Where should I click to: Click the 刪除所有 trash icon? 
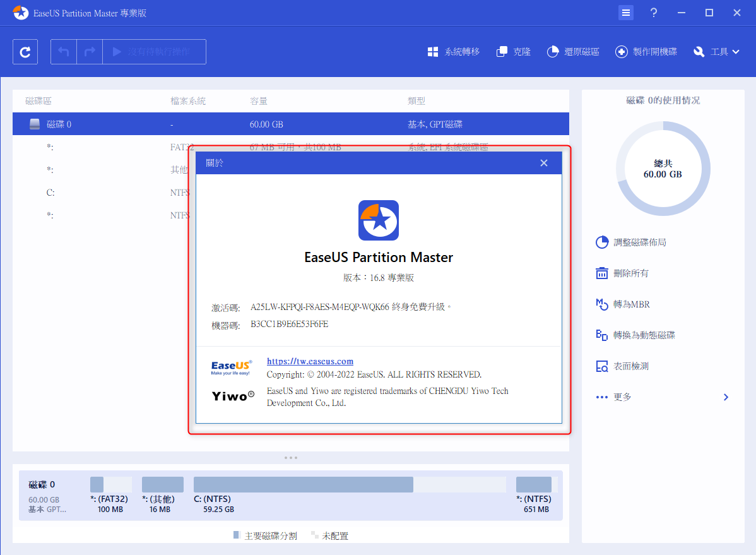602,273
